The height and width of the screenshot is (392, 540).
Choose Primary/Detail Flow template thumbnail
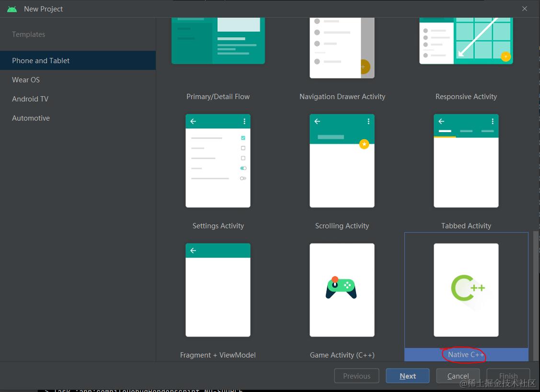[x=218, y=41]
